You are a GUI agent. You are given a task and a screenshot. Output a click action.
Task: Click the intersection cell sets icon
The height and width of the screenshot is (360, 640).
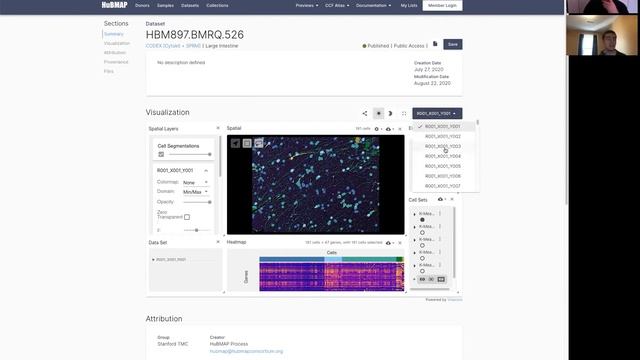click(x=431, y=279)
